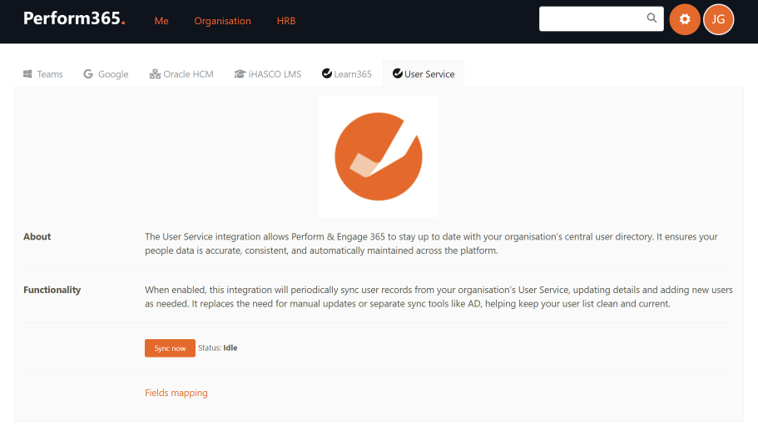Click the Sync now button

[x=170, y=348]
